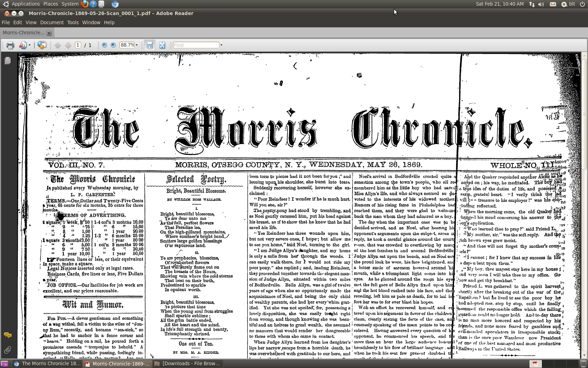Launch Firefox from the top panel
588x368 pixels.
84,4
